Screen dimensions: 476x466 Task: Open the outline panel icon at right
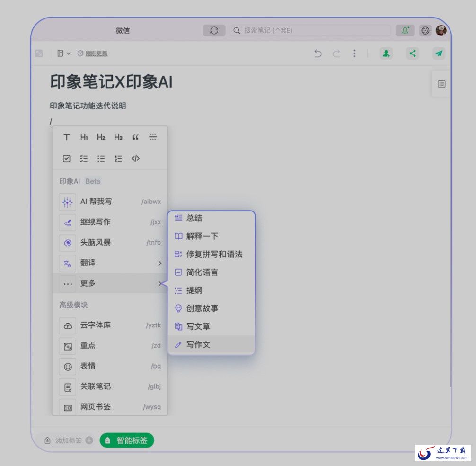click(441, 84)
